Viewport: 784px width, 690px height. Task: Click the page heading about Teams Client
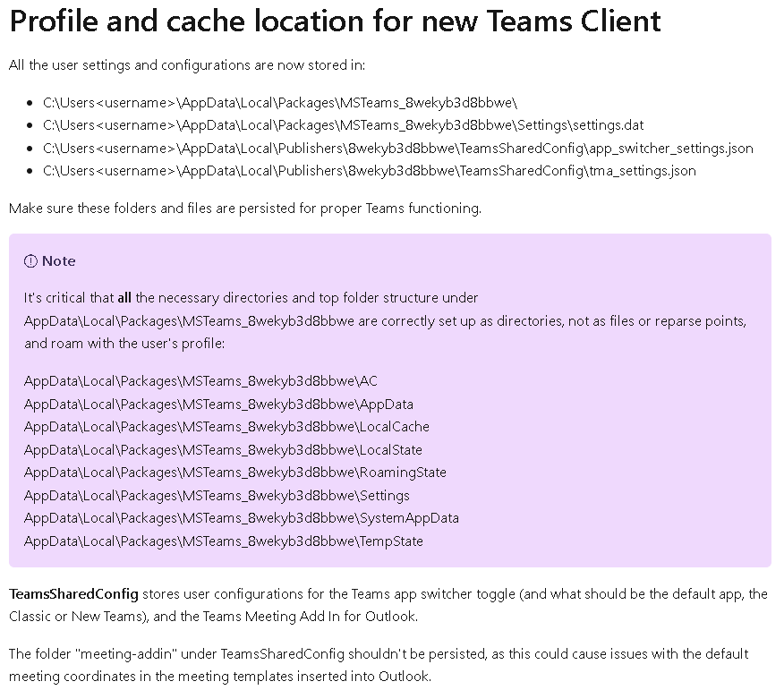[x=335, y=21]
